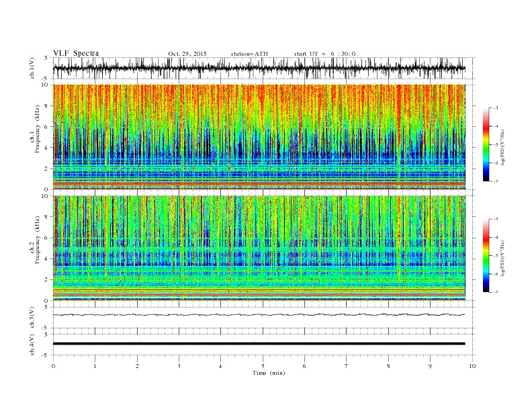Click the ch.2 color bar "log(PSD)(V²/Hz)" label

coord(503,258)
